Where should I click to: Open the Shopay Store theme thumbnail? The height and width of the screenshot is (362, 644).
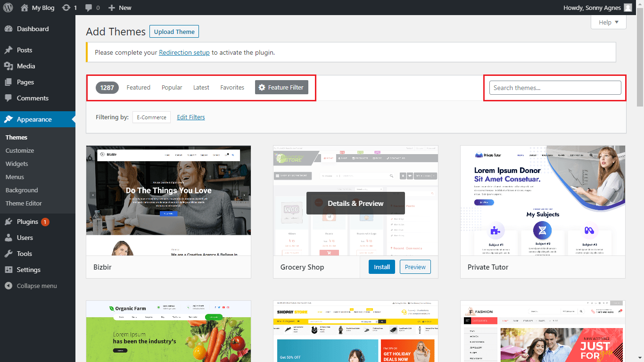[356, 331]
